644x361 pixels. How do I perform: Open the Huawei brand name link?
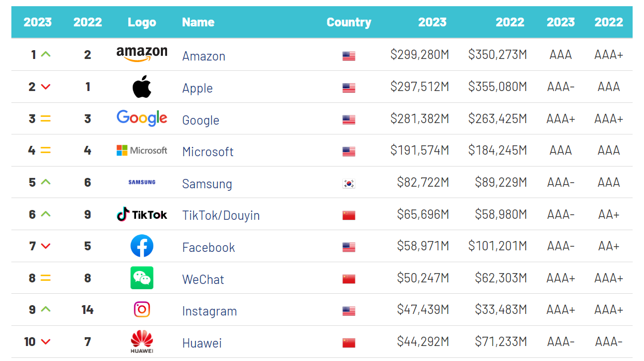tap(202, 343)
